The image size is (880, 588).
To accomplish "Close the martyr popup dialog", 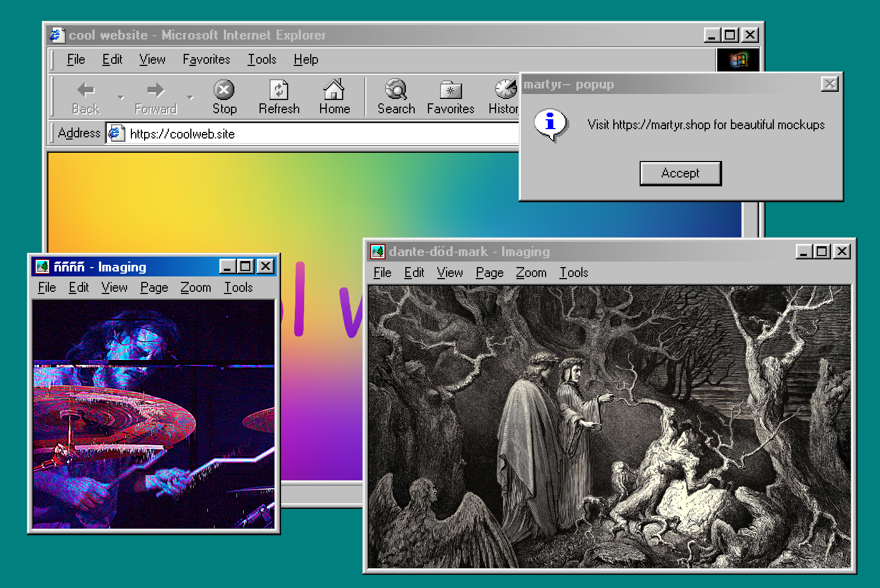I will tap(829, 84).
